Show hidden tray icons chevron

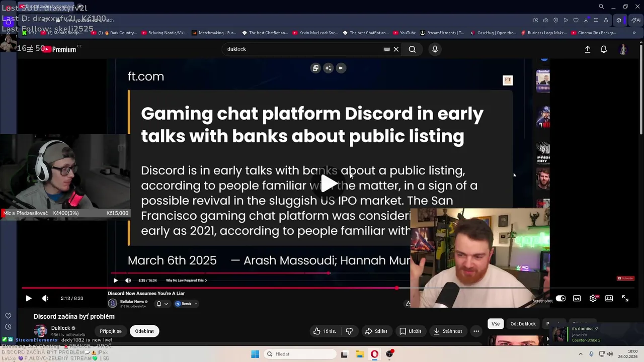click(x=580, y=354)
